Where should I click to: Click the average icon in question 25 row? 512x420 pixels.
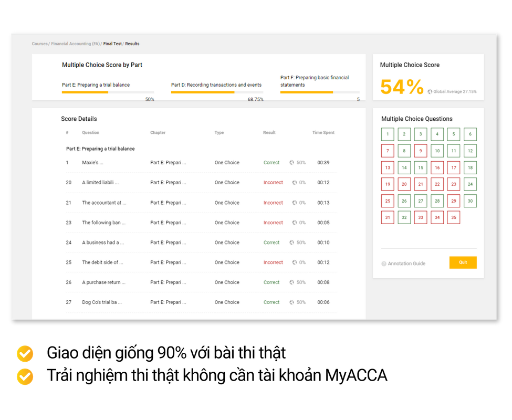click(x=295, y=262)
